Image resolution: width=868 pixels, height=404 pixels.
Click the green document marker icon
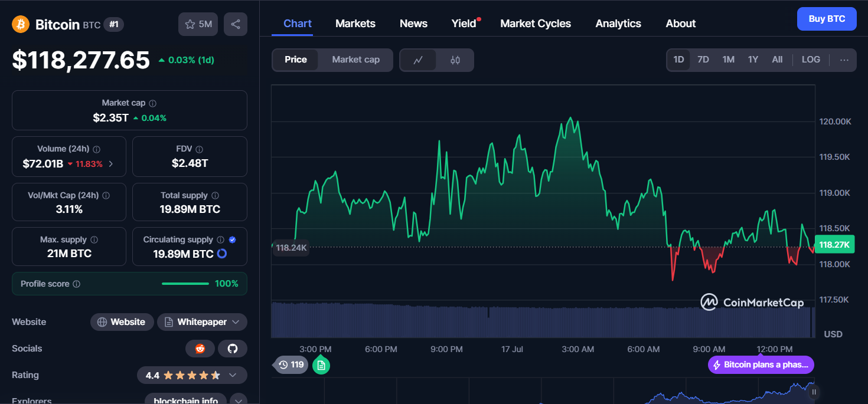pos(321,365)
